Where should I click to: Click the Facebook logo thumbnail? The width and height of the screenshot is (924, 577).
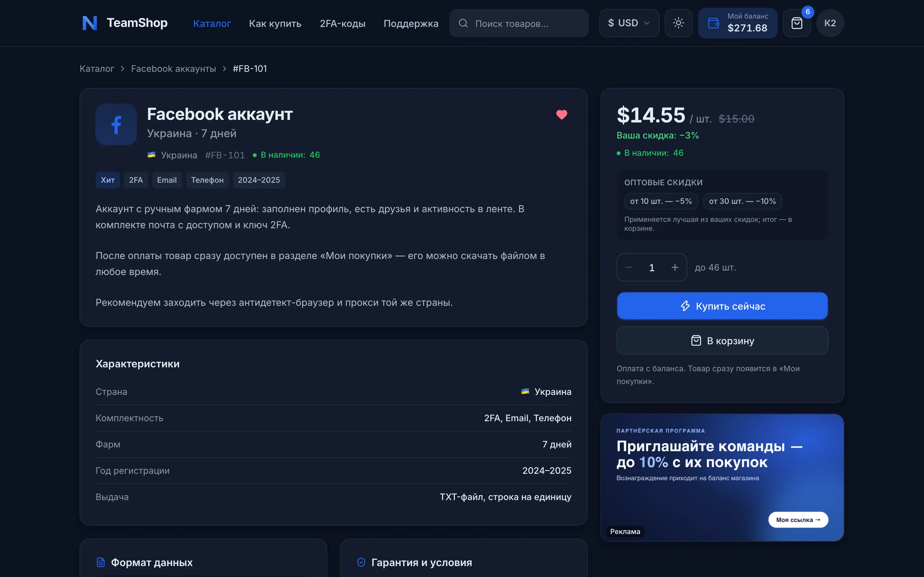116,124
